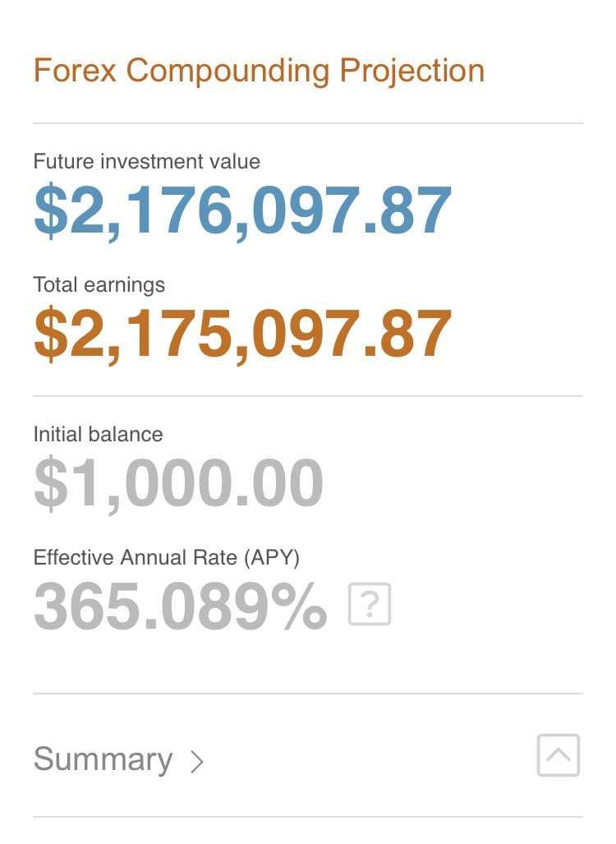Screen dimensions: 616x844
Task: Click the divider line under the heading
Action: 308,123
